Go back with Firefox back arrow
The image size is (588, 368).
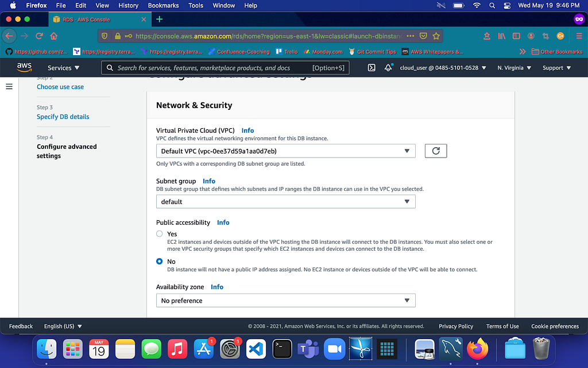tap(9, 36)
